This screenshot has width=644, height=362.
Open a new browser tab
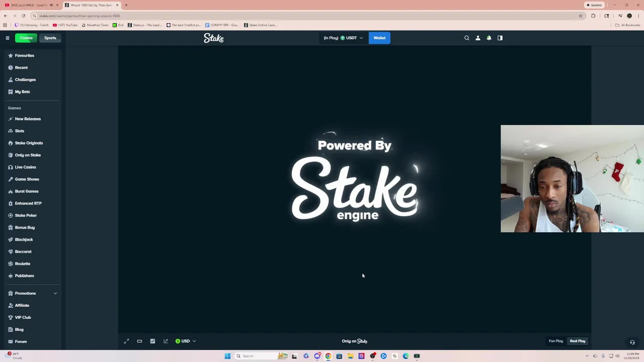[x=126, y=5]
